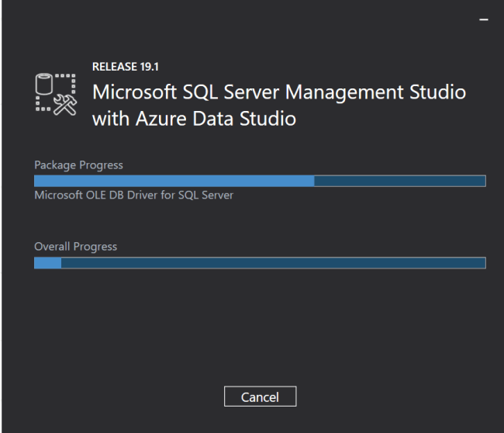Click the Microsoft SQL Server Management Studio title
The width and height of the screenshot is (504, 433).
[279, 93]
